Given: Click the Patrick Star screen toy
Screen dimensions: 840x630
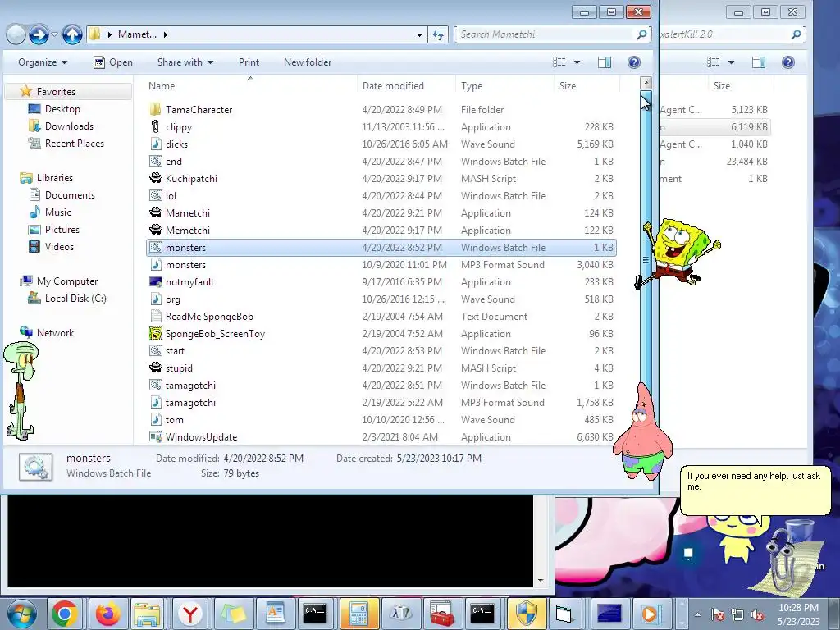Looking at the screenshot, I should click(x=641, y=431).
